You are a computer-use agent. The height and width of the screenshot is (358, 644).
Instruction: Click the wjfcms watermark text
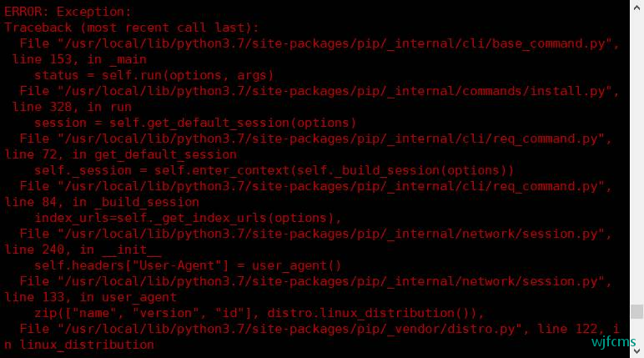pos(613,342)
